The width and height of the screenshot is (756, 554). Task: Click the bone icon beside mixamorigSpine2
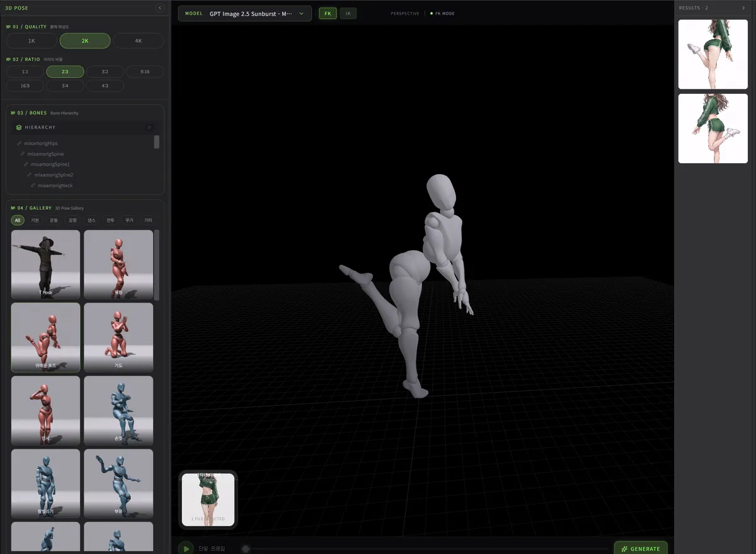(30, 175)
